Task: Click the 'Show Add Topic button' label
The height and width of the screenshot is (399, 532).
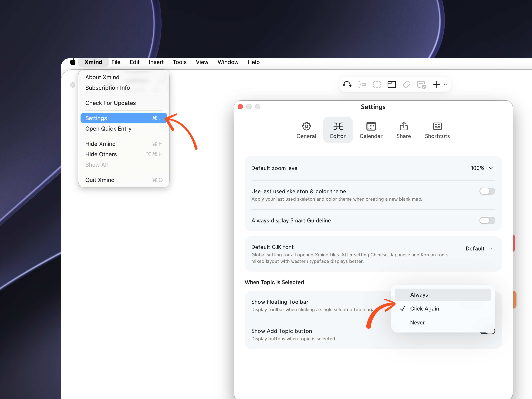Action: point(282,331)
